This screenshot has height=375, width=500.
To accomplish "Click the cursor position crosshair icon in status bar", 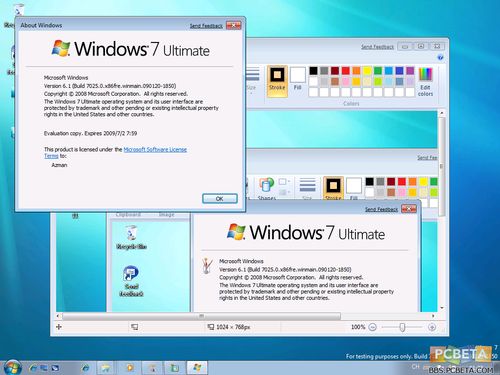I will click(x=59, y=327).
